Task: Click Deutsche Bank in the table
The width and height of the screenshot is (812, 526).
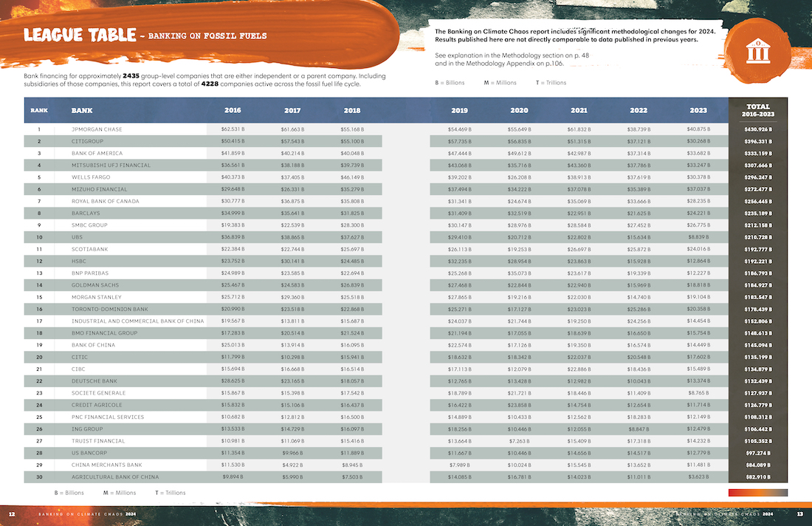Action: click(x=94, y=381)
